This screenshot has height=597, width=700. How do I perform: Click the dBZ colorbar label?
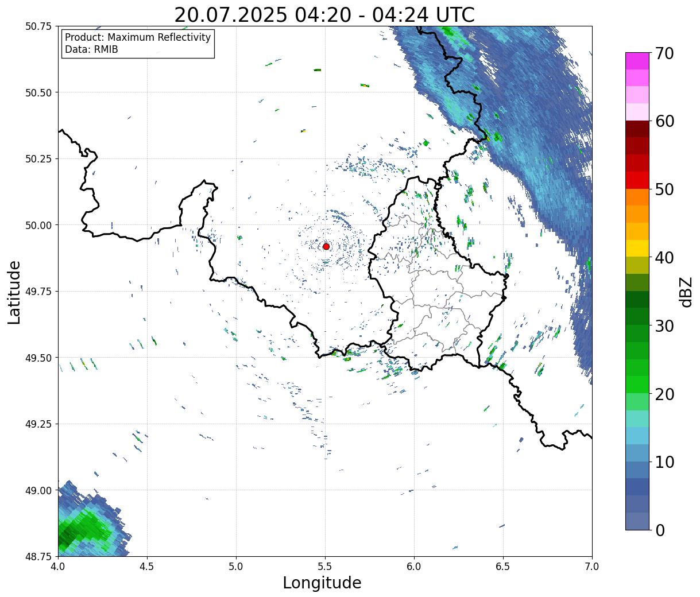686,292
